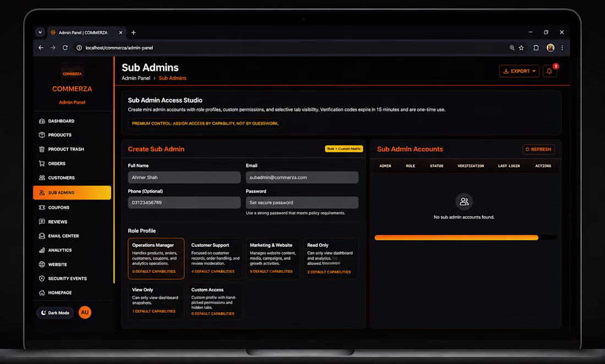
Task: Open the Email Center icon
Action: (42, 236)
